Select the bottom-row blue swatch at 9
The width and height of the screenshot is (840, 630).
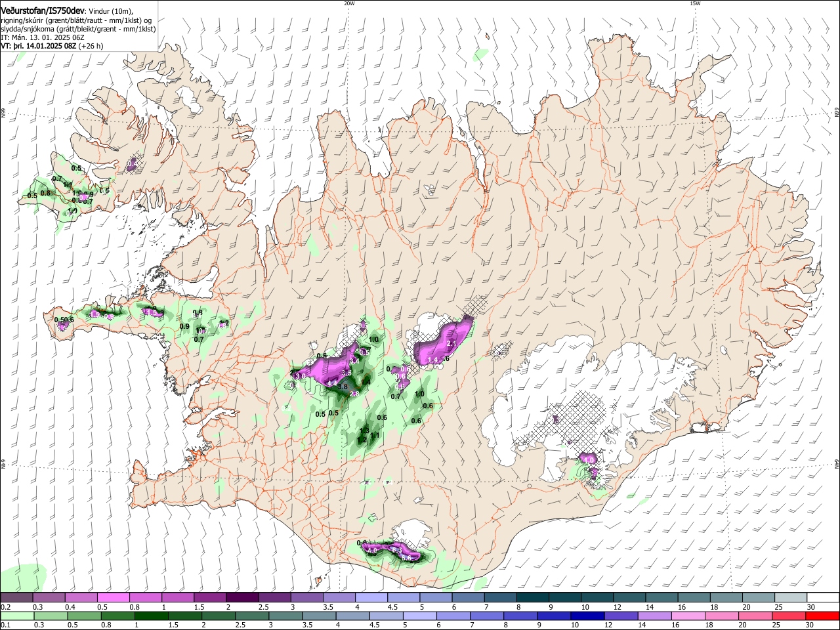click(554, 616)
